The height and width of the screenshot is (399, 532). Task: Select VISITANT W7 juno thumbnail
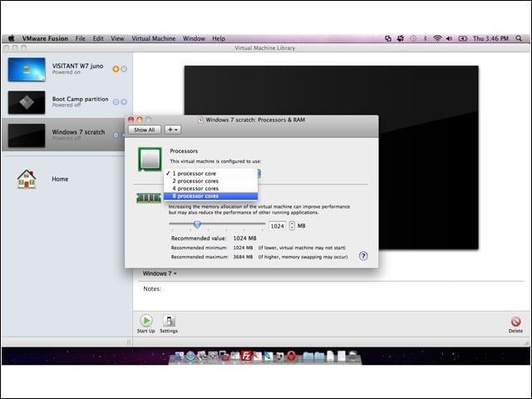[27, 70]
